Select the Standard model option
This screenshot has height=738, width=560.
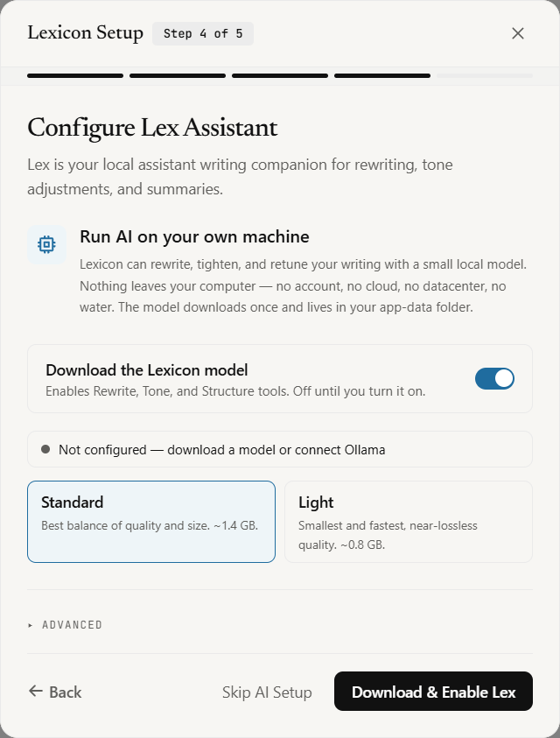[x=151, y=522]
